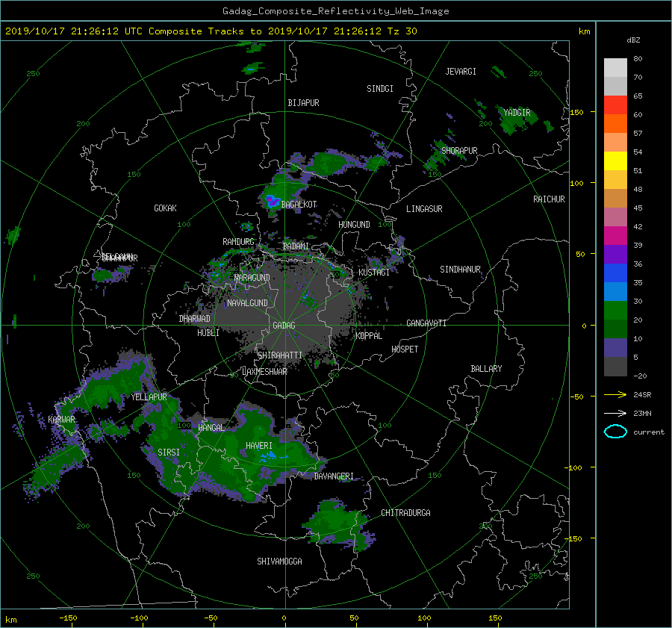Click the BAGALKOT city label
Image resolution: width=672 pixels, height=628 pixels.
(x=299, y=205)
